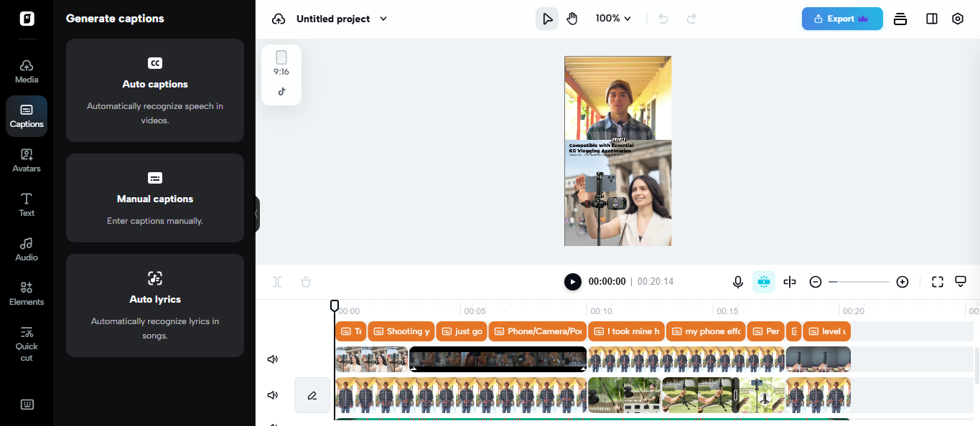The height and width of the screenshot is (426, 980).
Task: Select the record voiceover microphone icon
Action: coord(738,282)
